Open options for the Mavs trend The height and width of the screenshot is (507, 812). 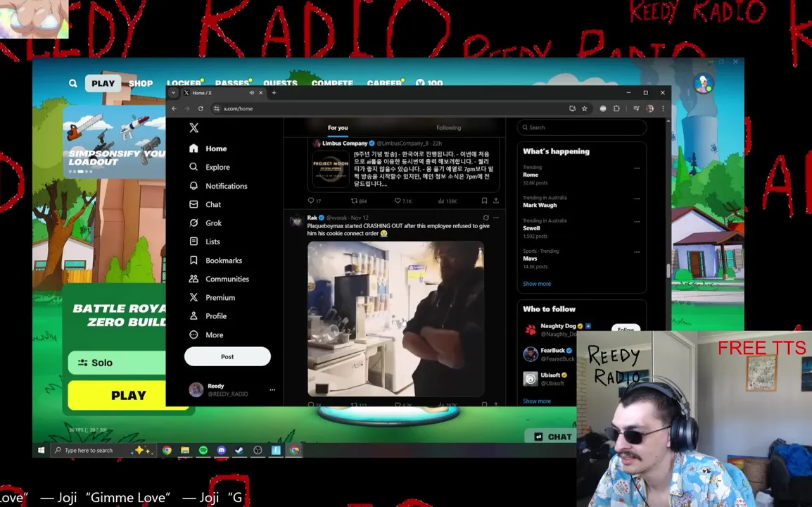(x=637, y=252)
